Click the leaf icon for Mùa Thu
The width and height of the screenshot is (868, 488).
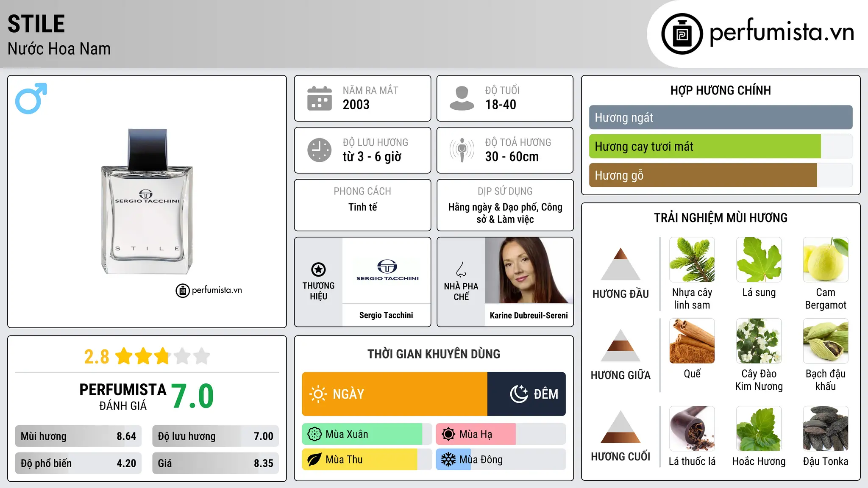(314, 460)
